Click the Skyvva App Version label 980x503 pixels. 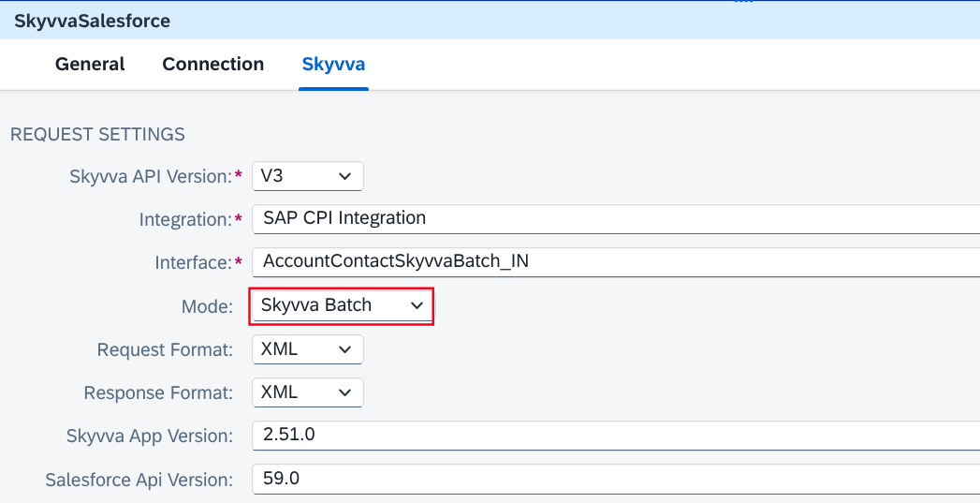[150, 436]
